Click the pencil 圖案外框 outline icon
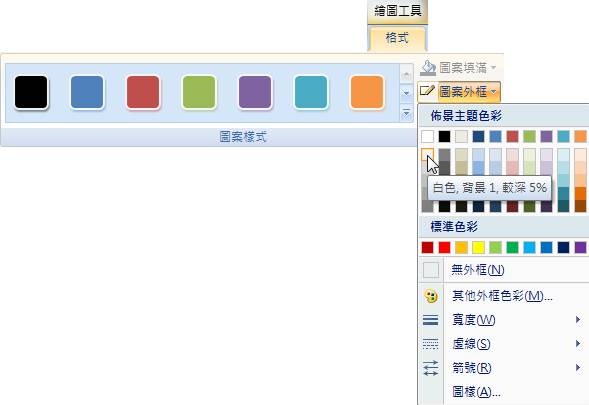The height and width of the screenshot is (405, 589). click(427, 91)
